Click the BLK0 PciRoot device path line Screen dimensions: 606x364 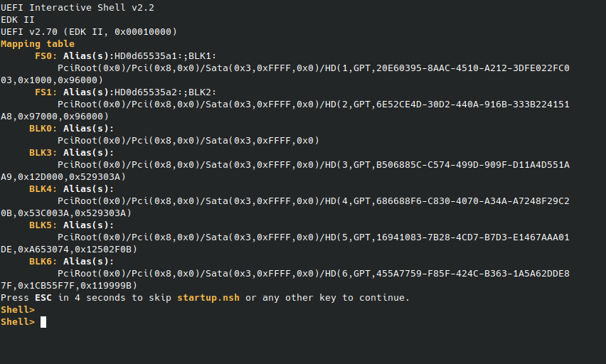click(188, 140)
